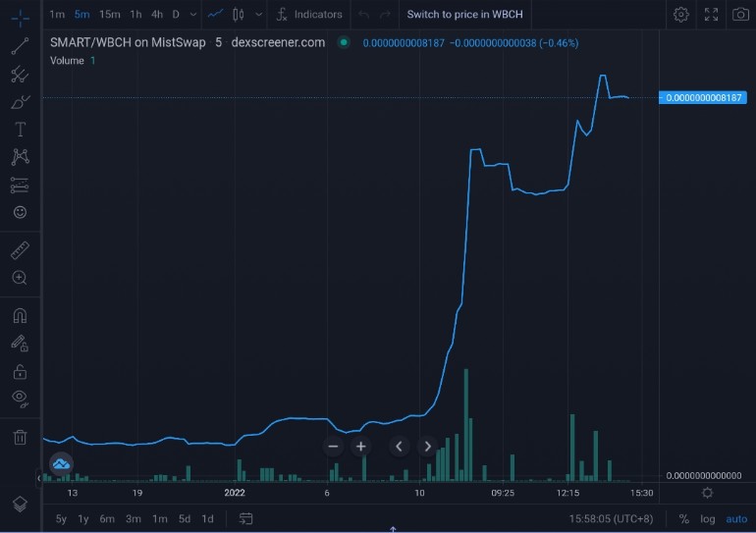The image size is (756, 533).
Task: Open the emoji icons tool
Action: click(x=21, y=212)
